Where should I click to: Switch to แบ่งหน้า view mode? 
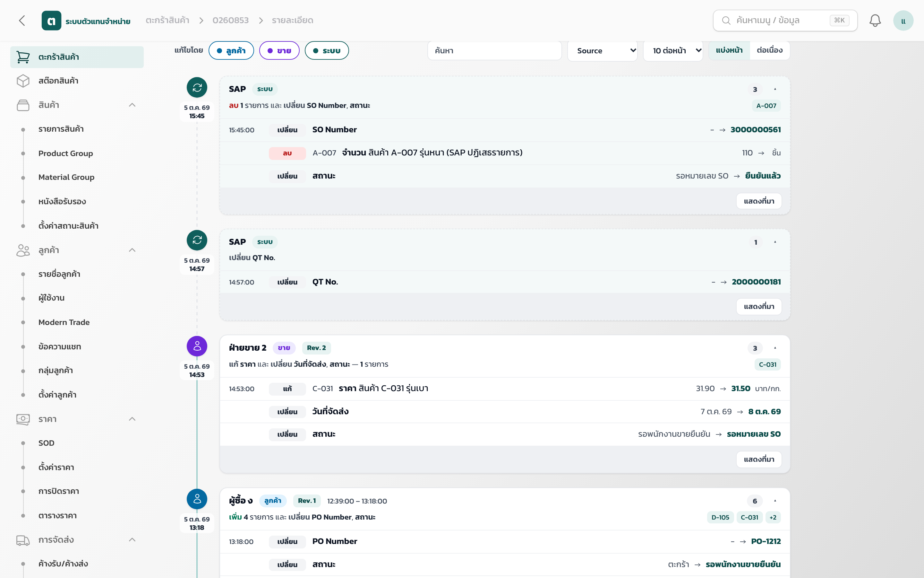coord(729,50)
